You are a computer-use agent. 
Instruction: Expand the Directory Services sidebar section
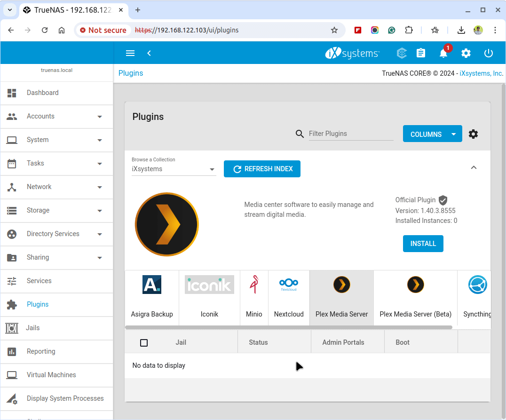pos(57,234)
